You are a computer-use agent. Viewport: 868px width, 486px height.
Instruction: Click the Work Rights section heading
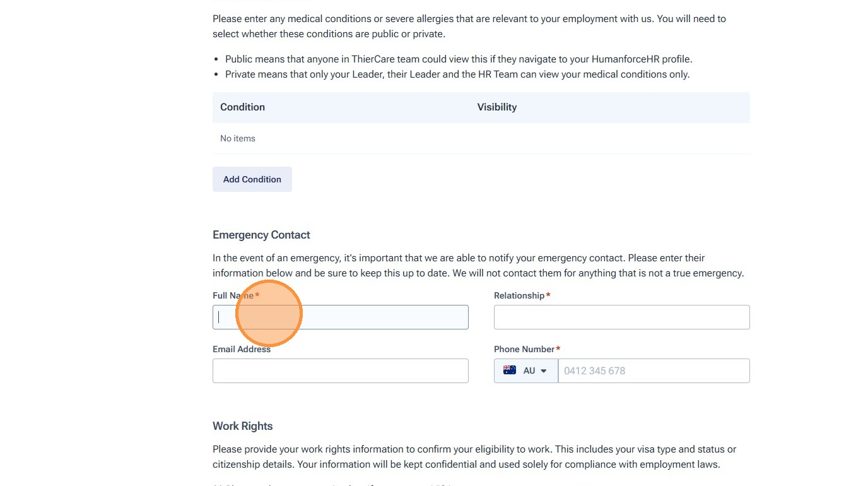click(242, 426)
